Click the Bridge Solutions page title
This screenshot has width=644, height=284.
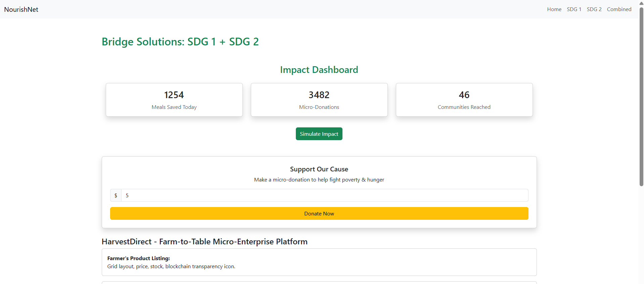pyautogui.click(x=180, y=42)
